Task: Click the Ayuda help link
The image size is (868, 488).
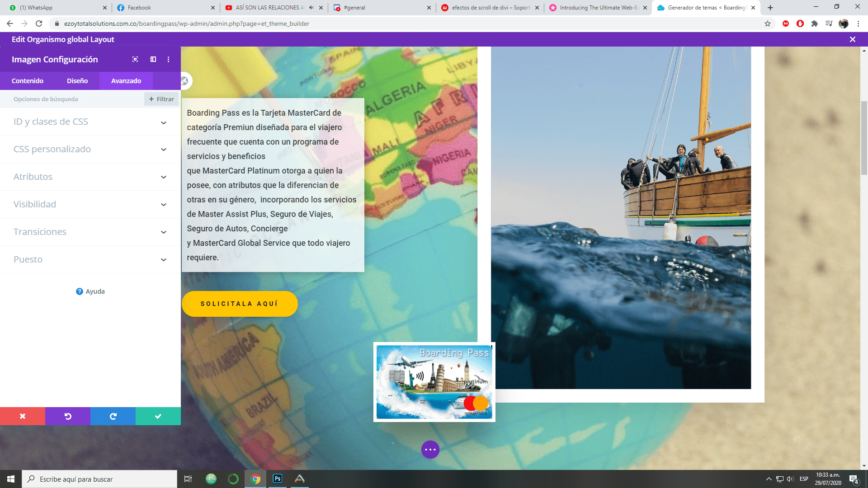Action: pyautogui.click(x=90, y=291)
